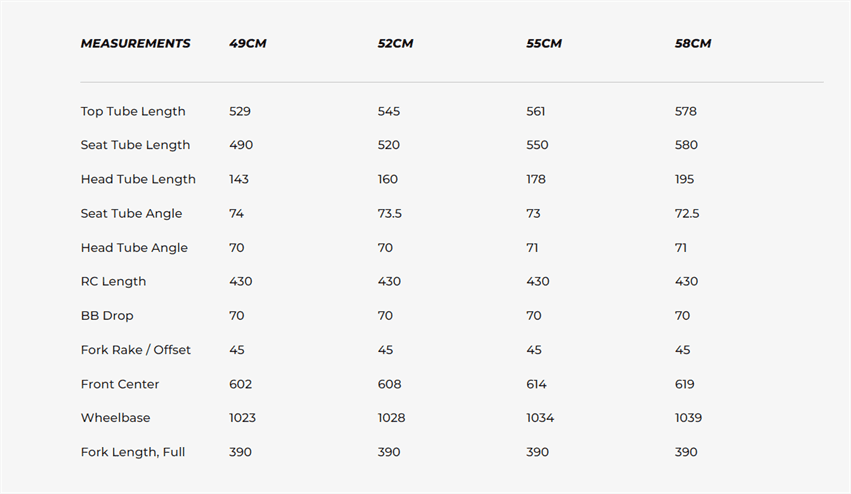This screenshot has width=851, height=494.
Task: Click the Top Tube Length row label
Action: pyautogui.click(x=133, y=111)
